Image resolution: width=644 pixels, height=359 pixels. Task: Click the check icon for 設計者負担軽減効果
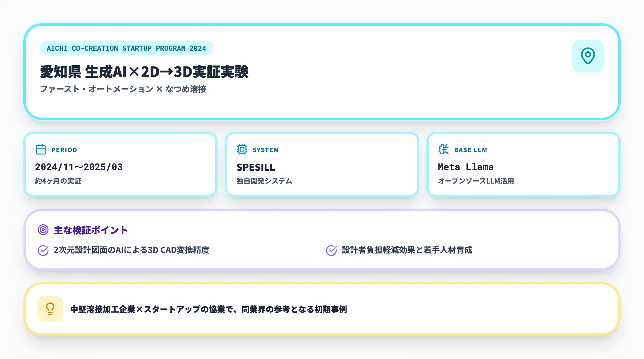point(331,250)
